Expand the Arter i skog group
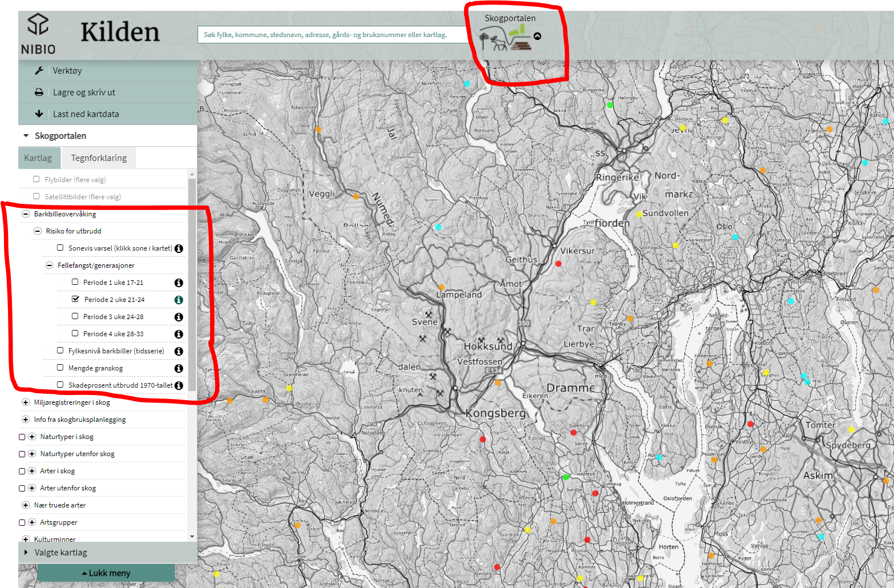Image resolution: width=894 pixels, height=588 pixels. pos(32,471)
